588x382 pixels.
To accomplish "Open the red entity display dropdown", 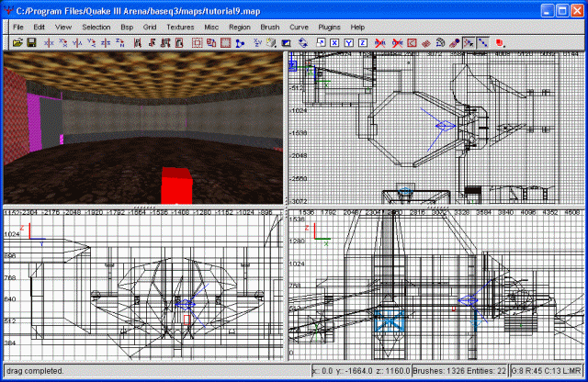I will [x=500, y=43].
